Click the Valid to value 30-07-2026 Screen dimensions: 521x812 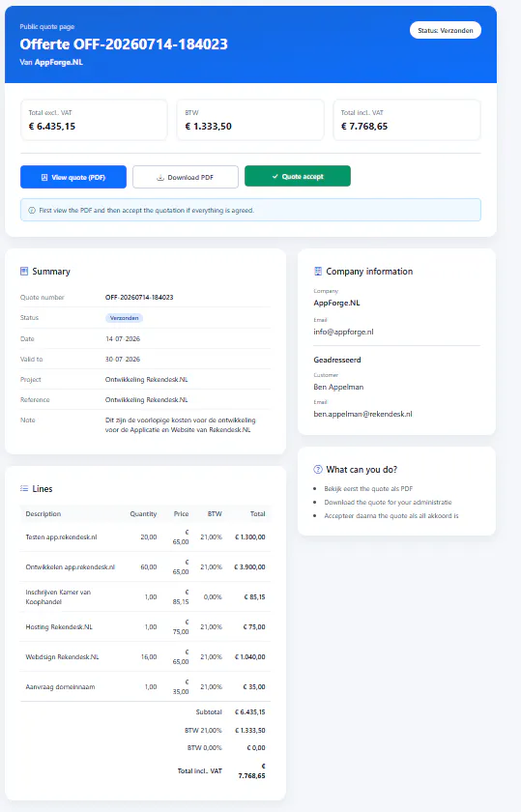pyautogui.click(x=123, y=359)
